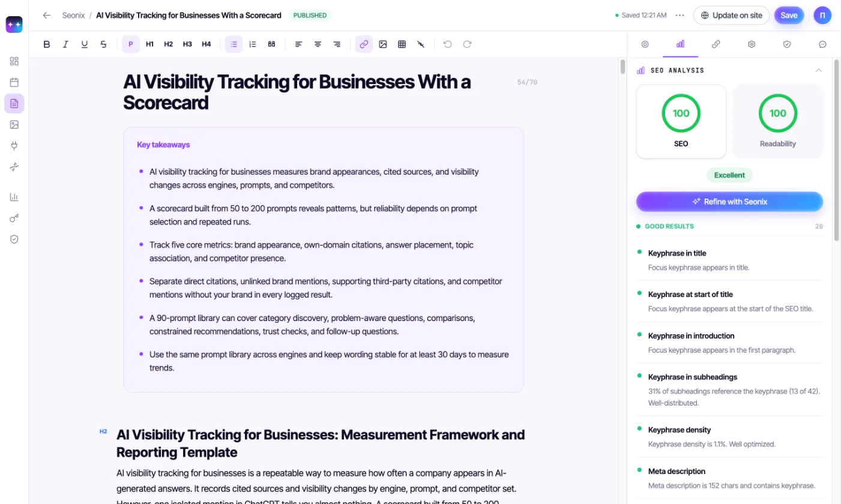
Task: Open the user avatar menu
Action: 822,16
